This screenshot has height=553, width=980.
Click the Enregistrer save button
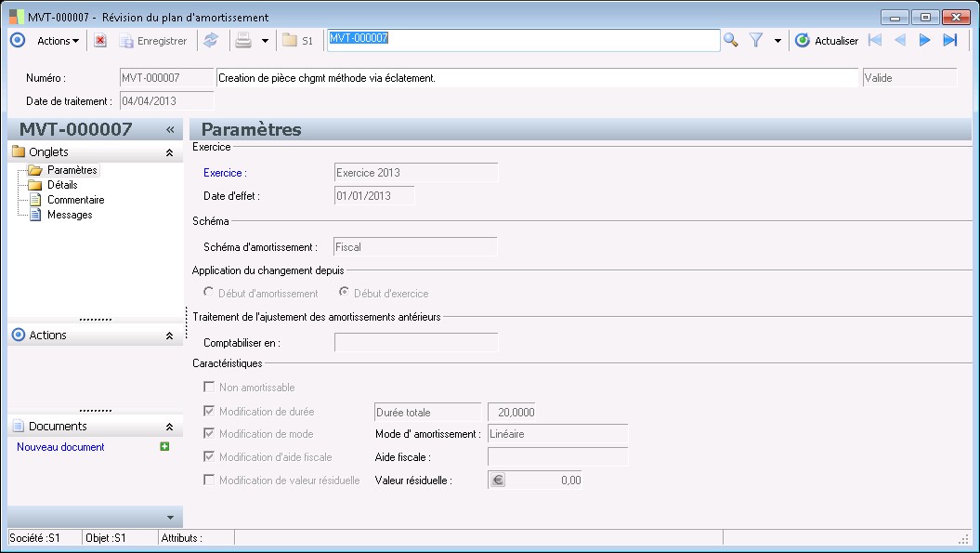pyautogui.click(x=154, y=41)
